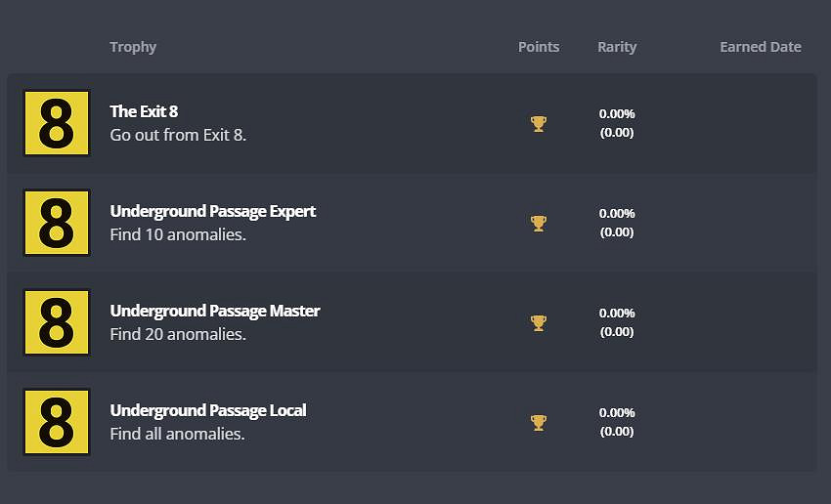The height and width of the screenshot is (504, 831).
Task: Click gold trophy icon for Underground Passage Master
Action: coord(538,322)
